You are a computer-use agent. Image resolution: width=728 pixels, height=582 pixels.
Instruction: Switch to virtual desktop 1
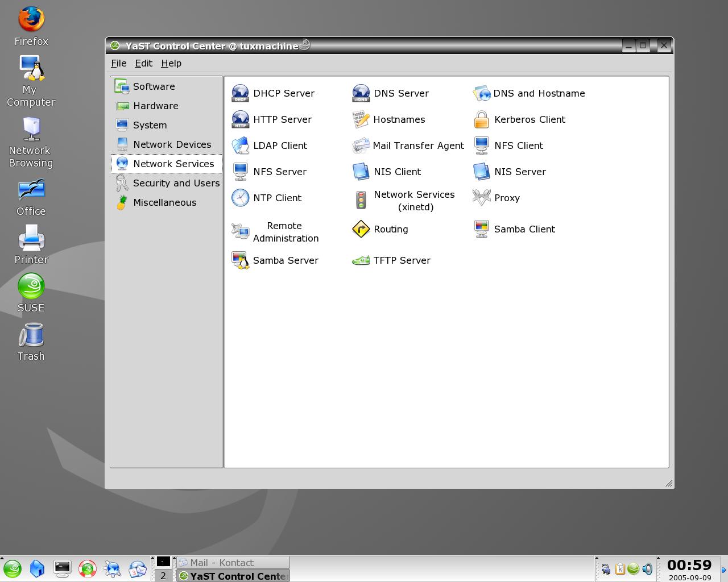point(163,562)
